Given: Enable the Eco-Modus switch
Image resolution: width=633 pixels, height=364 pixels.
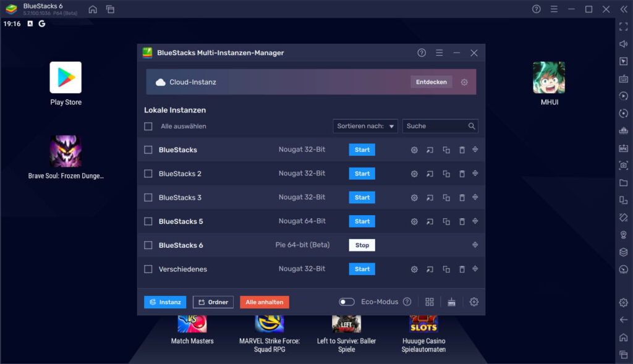Looking at the screenshot, I should pos(347,302).
